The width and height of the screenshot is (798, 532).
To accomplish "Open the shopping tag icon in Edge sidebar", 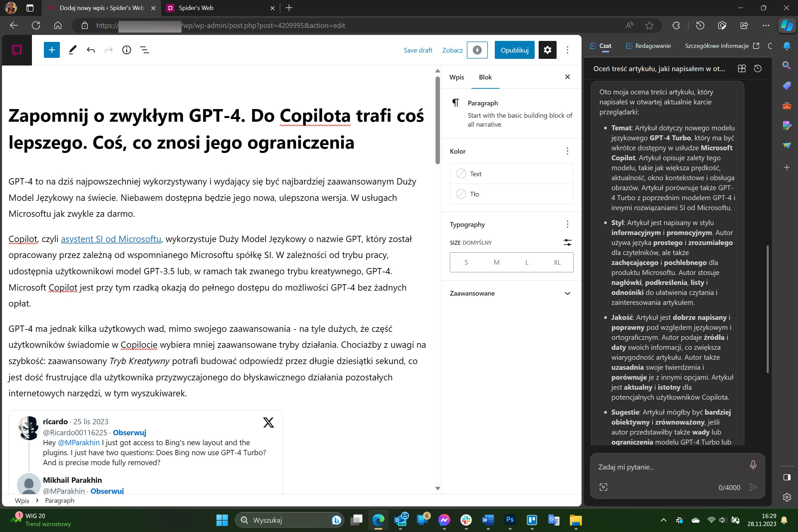I will (786, 85).
